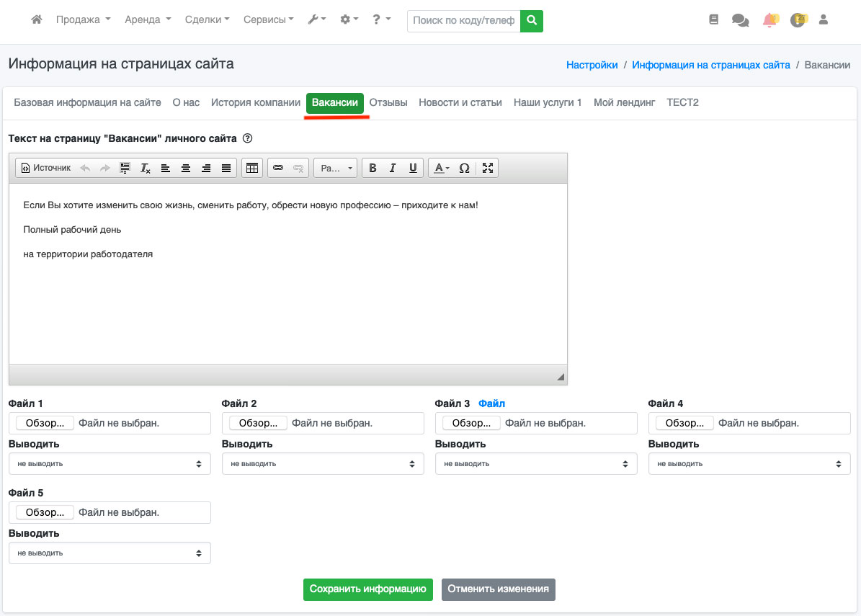Click the insert link icon
861x616 pixels.
pyautogui.click(x=278, y=168)
